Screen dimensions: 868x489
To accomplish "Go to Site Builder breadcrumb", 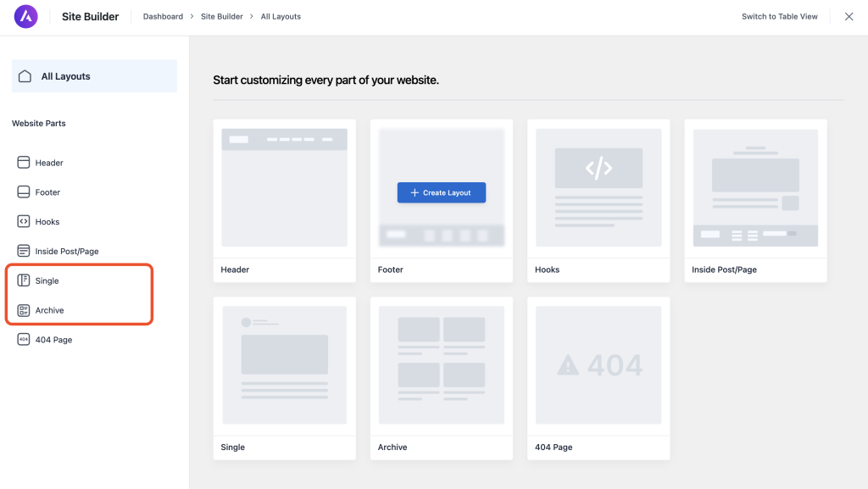I will pyautogui.click(x=221, y=17).
